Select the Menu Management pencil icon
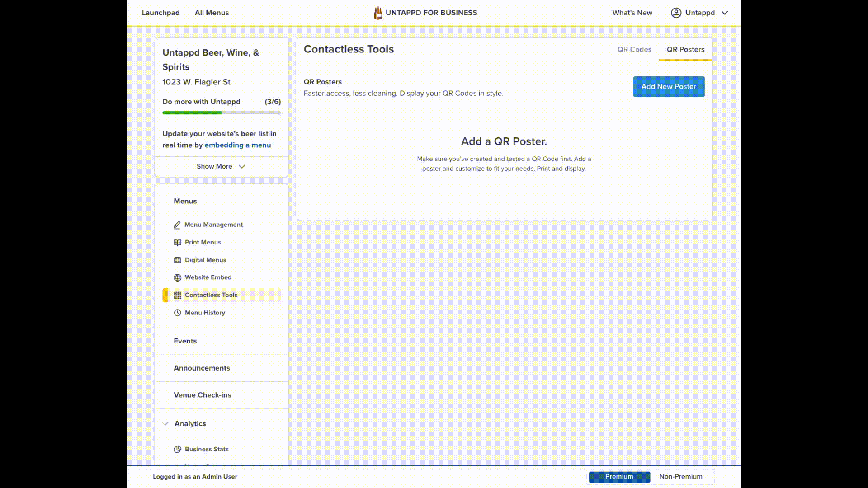Image resolution: width=868 pixels, height=488 pixels. 177,225
